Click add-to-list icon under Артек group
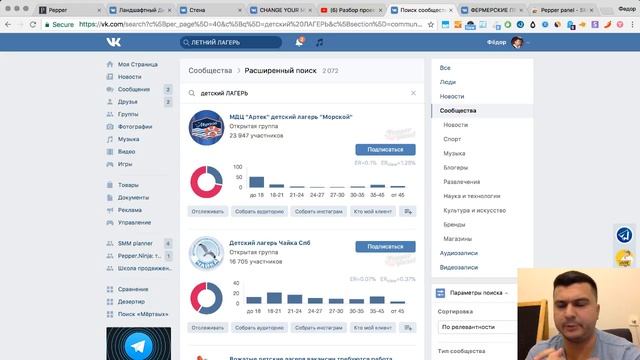Image resolution: width=640 pixels, height=360 pixels. [408, 211]
